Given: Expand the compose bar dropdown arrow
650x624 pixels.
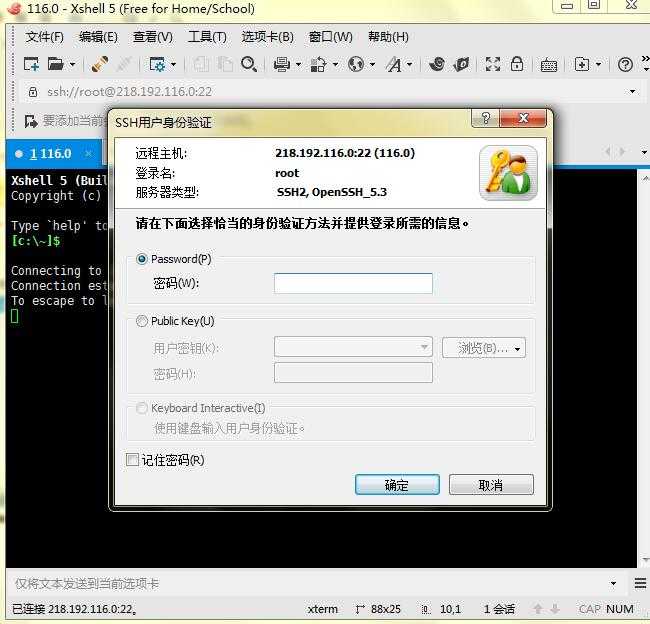Looking at the screenshot, I should (x=613, y=584).
